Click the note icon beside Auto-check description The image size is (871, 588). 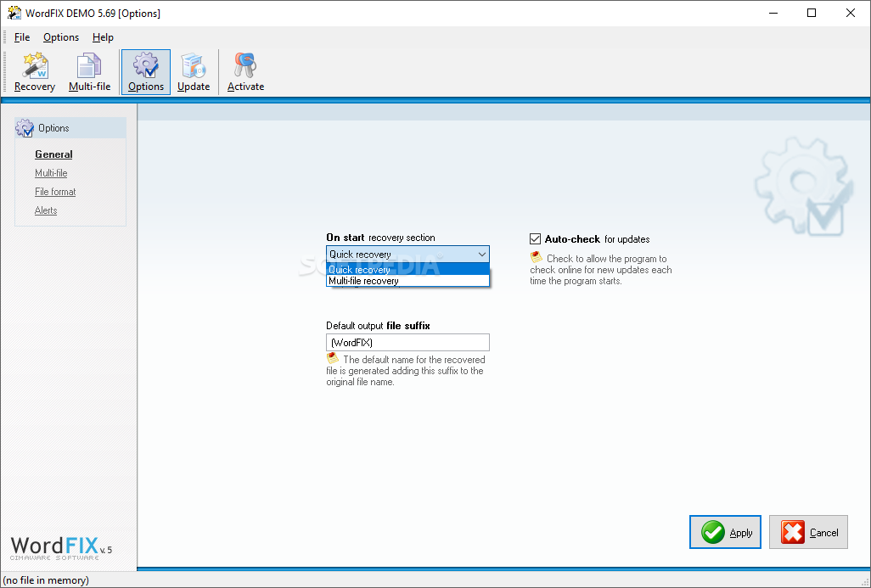click(536, 257)
